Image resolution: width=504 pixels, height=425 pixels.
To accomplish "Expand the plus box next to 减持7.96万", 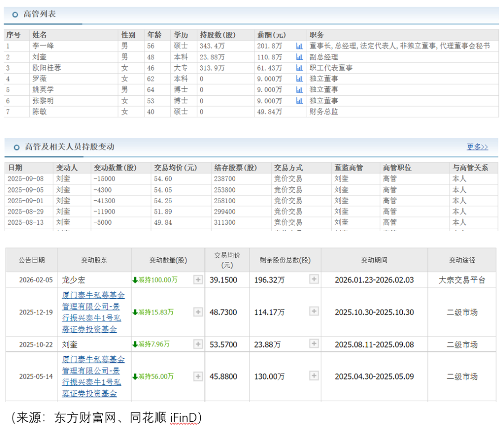I will coord(198,344).
